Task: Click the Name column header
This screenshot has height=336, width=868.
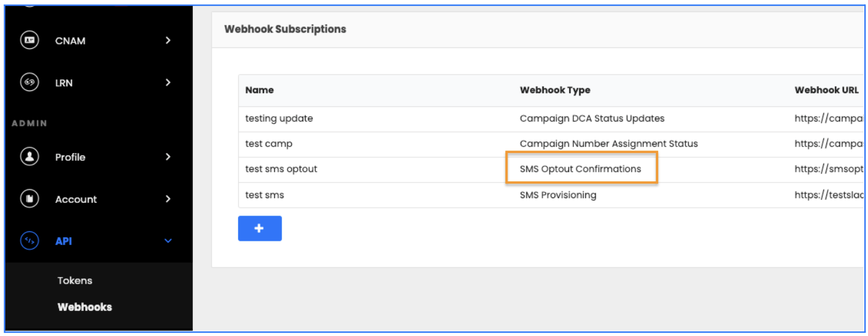Action: coord(259,90)
